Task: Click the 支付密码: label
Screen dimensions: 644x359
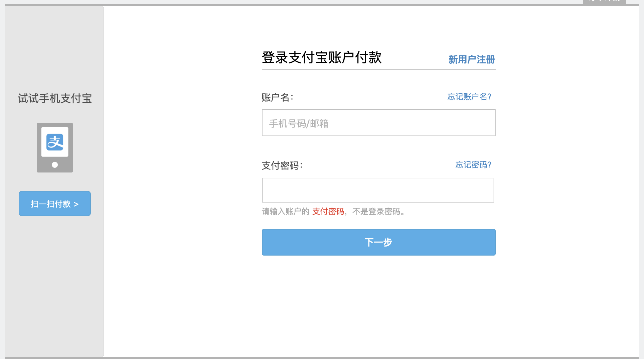Action: [x=282, y=165]
